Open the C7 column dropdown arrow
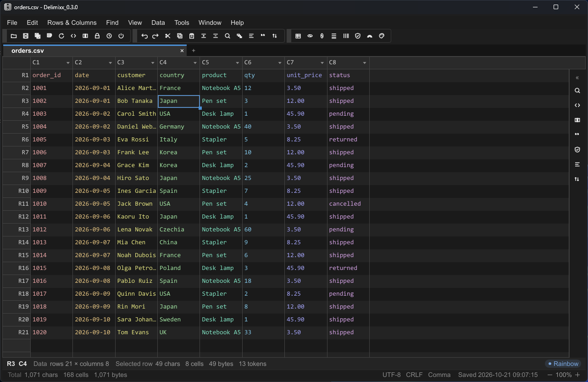Image resolution: width=588 pixels, height=382 pixels. click(x=322, y=62)
